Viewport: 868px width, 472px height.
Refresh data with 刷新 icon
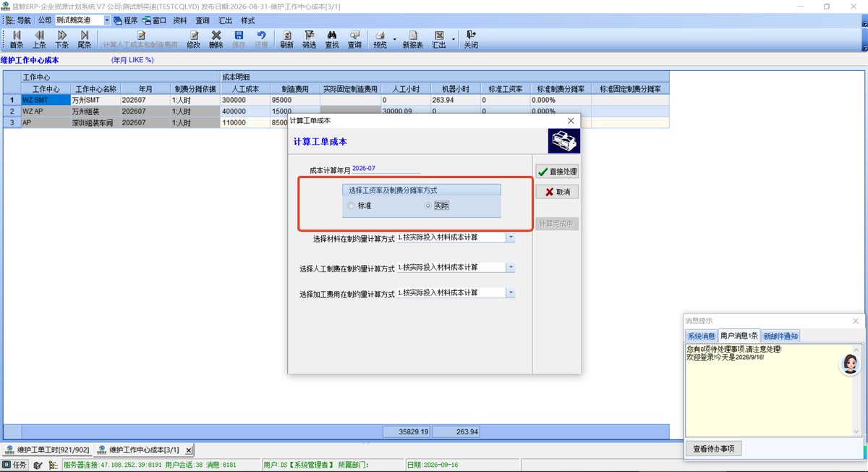tap(286, 39)
